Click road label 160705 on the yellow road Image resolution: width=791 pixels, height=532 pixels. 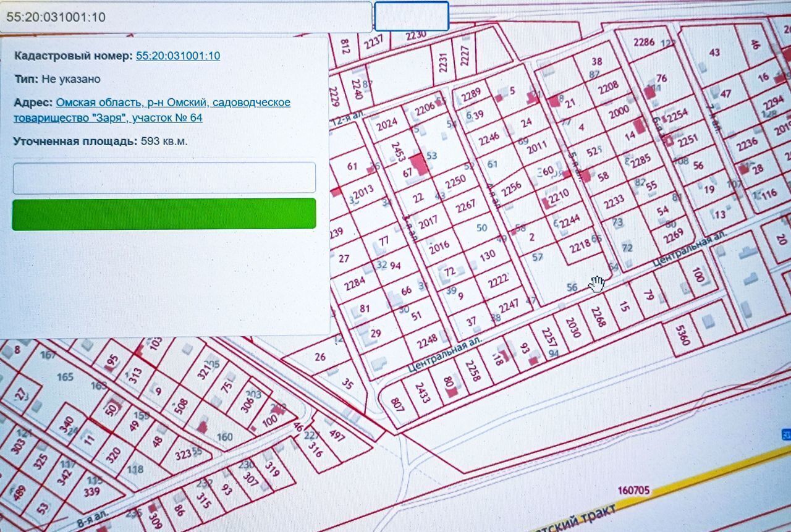[633, 491]
